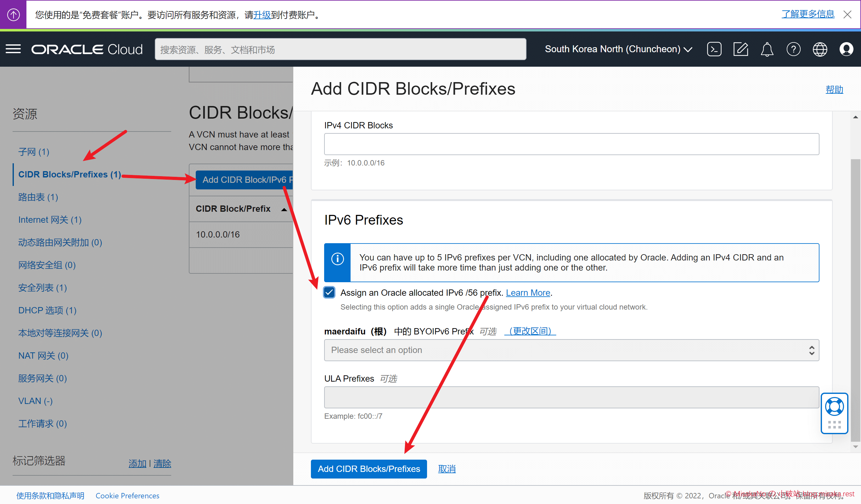
Task: Open the floating lifebuoy support widget
Action: coord(834,407)
